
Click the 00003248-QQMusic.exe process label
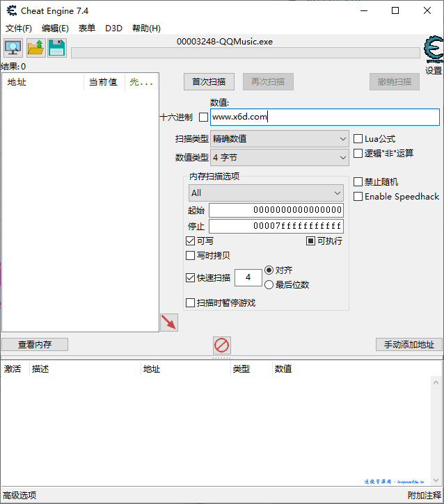pos(225,42)
